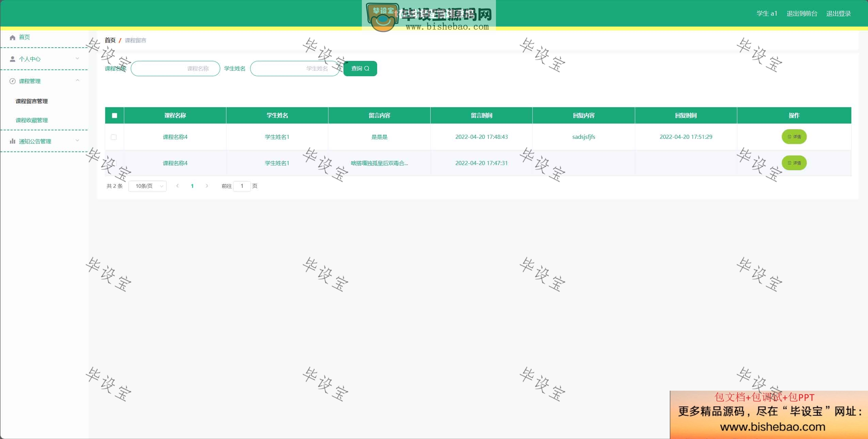Image resolution: width=868 pixels, height=439 pixels.
Task: Open 详情 for the 17:47:31 row
Action: (794, 163)
